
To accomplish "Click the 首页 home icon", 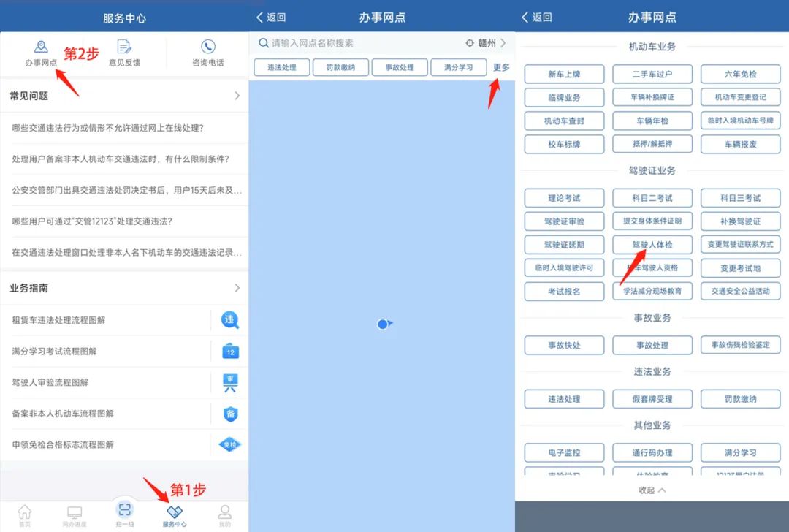I will (x=25, y=512).
